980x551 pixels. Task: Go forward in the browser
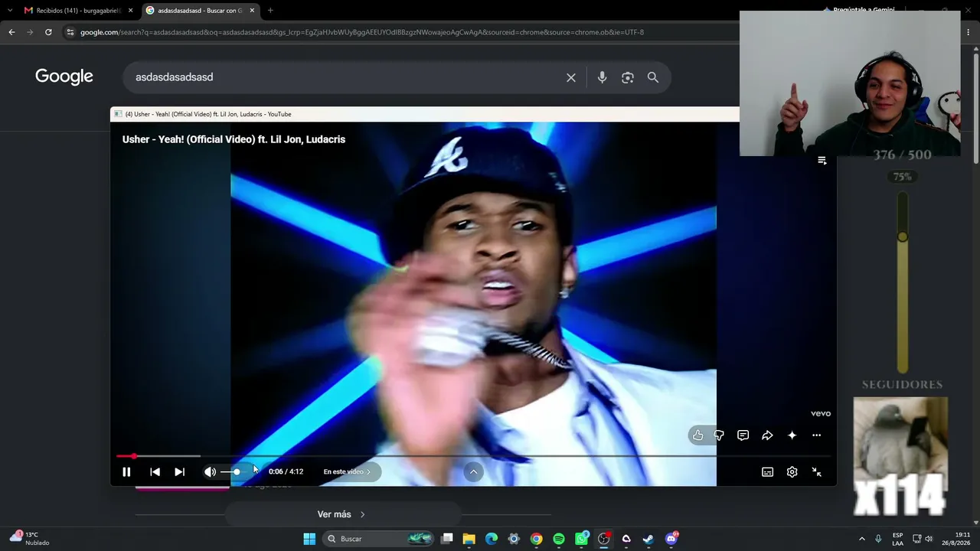coord(30,32)
